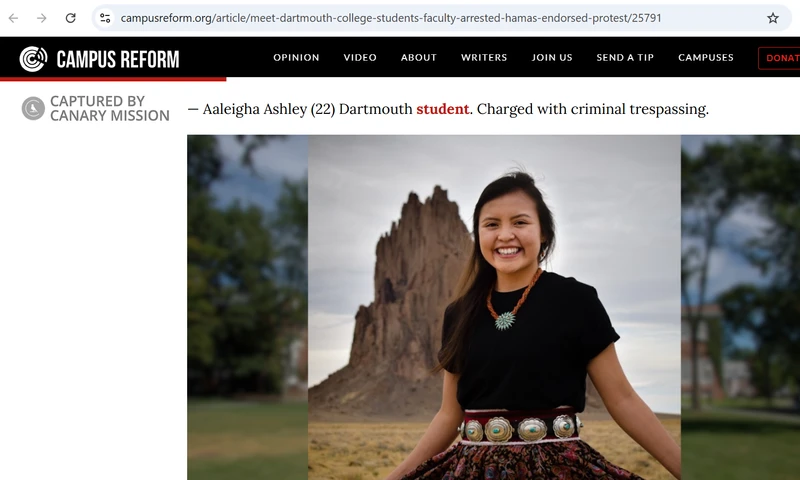Follow the red 'student' hyperlink
Screen dimensions: 800x480
coord(442,109)
